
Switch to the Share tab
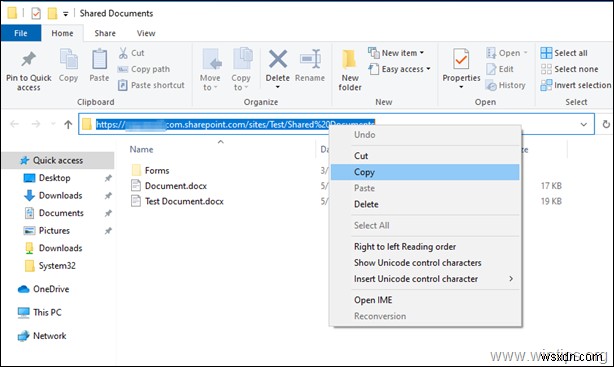click(105, 33)
